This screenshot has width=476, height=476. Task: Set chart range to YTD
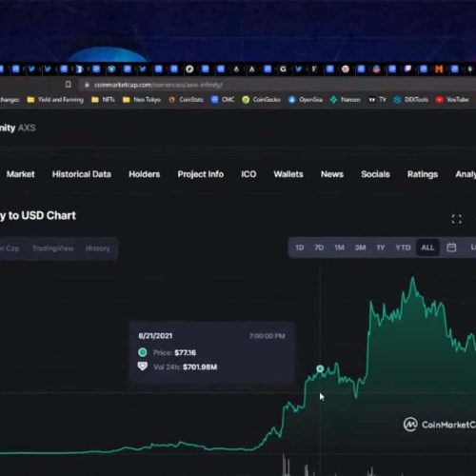(403, 248)
